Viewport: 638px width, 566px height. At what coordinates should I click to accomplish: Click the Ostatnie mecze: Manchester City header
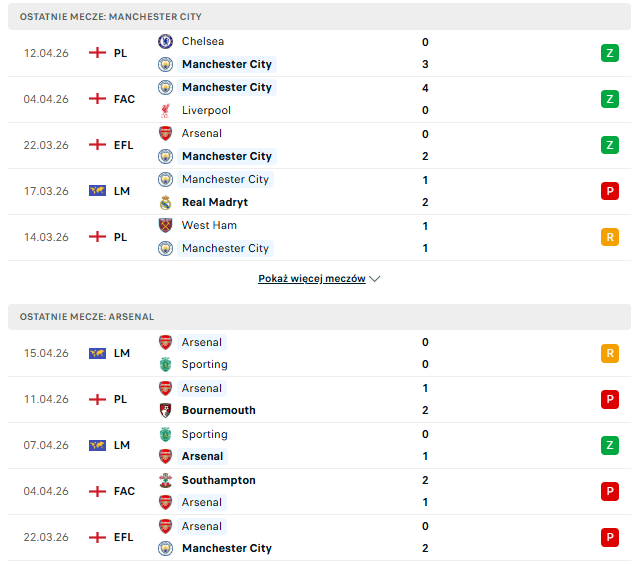point(110,17)
